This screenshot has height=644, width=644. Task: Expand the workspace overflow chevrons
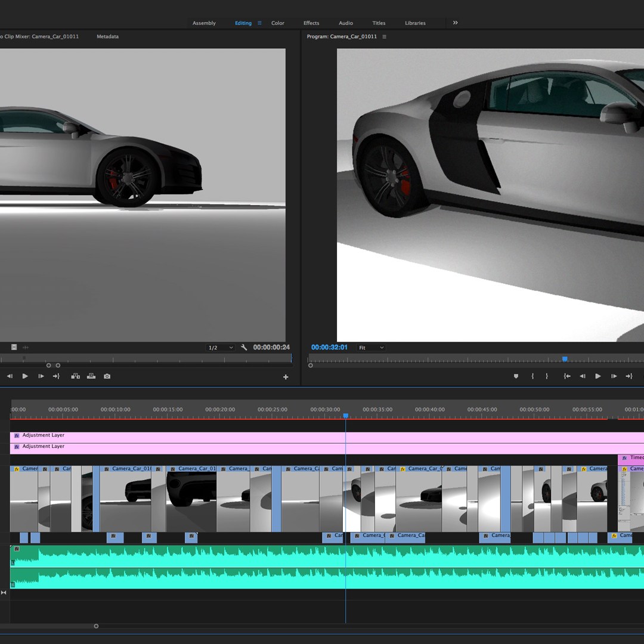(x=456, y=23)
